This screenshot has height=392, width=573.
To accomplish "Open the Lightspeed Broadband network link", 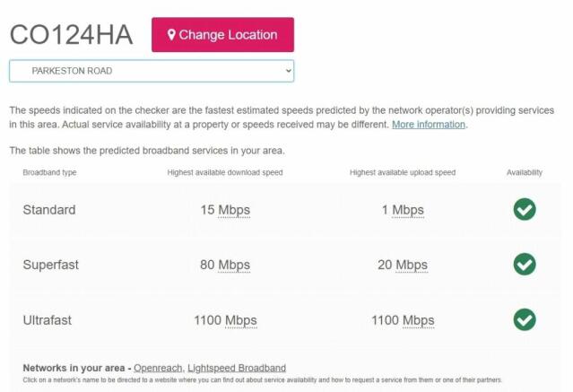I will pos(237,368).
